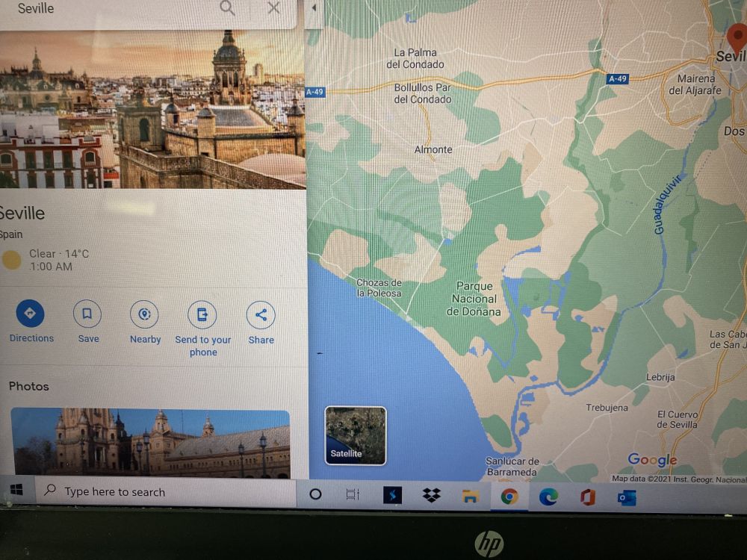Click El Cuervo de Sevilla label
747x560 pixels.
tap(678, 419)
